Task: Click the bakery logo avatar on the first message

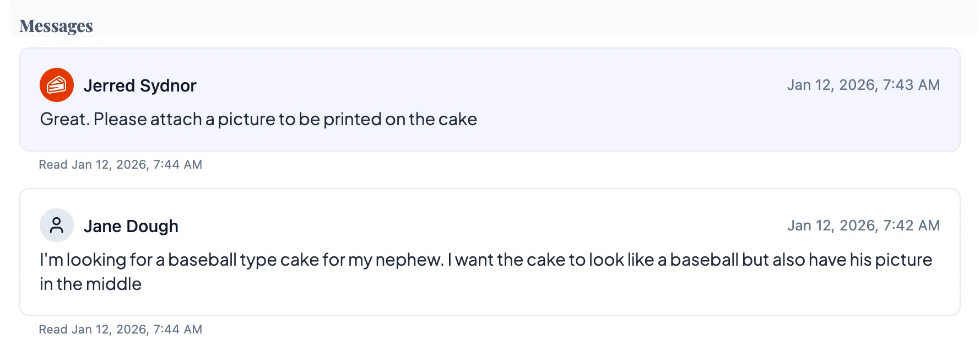Action: click(x=56, y=84)
